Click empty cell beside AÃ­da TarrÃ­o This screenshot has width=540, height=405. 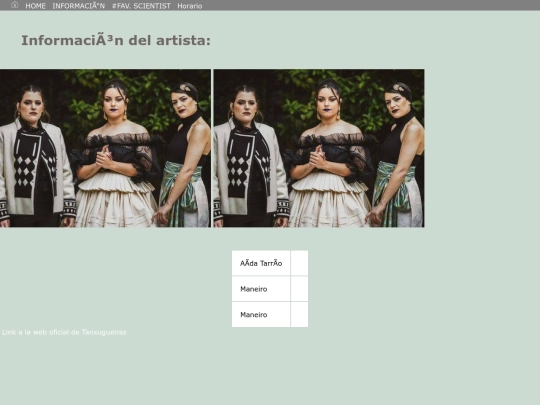(299, 263)
